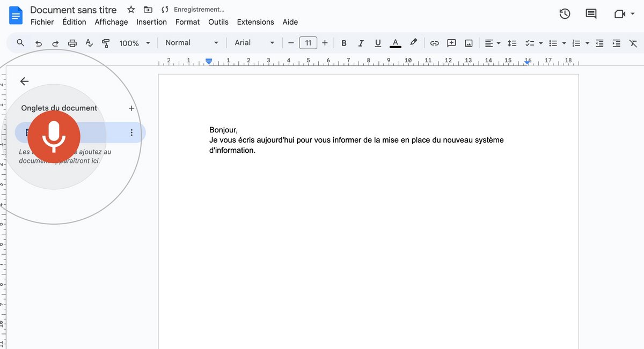
Task: Click the 'Onglets du document' heading
Action: click(59, 108)
